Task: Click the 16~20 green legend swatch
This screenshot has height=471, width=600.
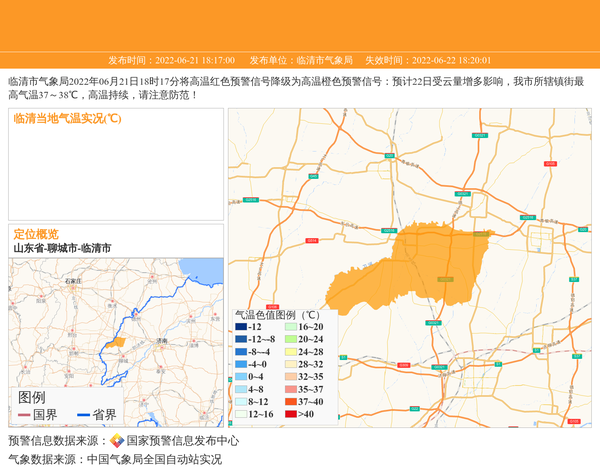Action: coord(291,327)
